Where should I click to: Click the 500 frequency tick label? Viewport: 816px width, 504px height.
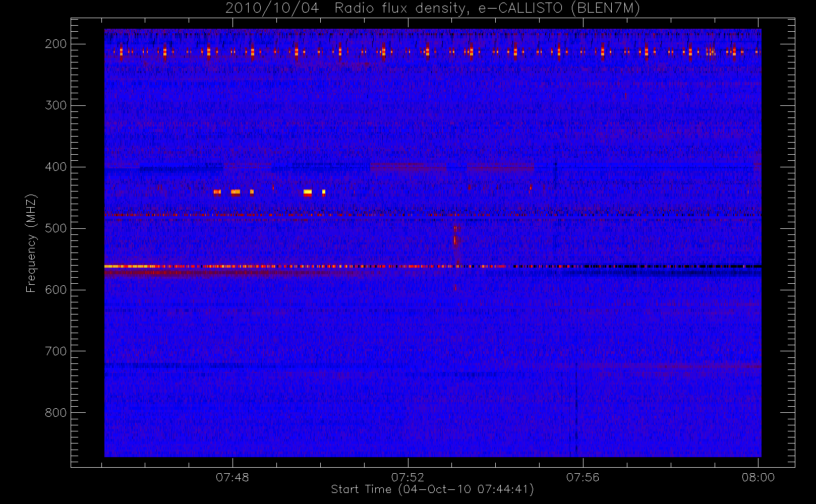pyautogui.click(x=56, y=228)
